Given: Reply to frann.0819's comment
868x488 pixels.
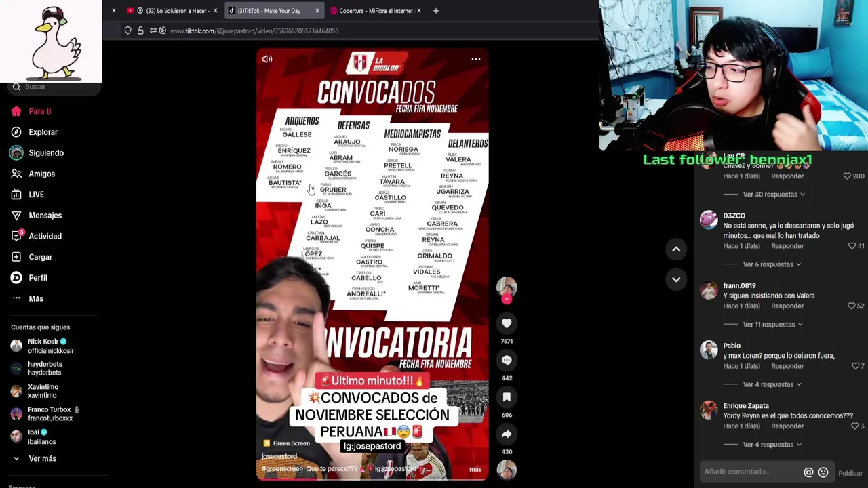Looking at the screenshot, I should [787, 306].
